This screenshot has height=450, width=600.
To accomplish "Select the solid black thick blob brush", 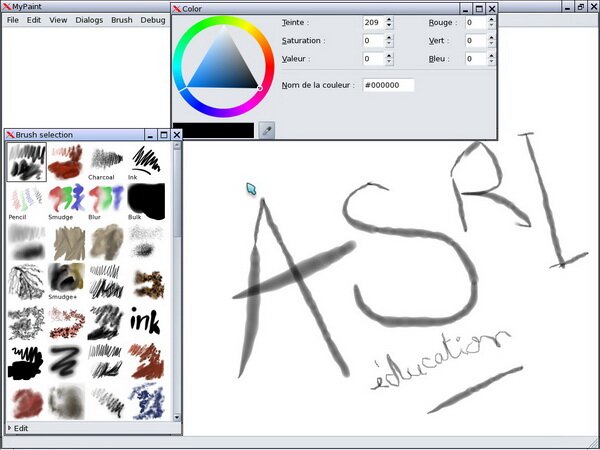I will [x=26, y=361].
